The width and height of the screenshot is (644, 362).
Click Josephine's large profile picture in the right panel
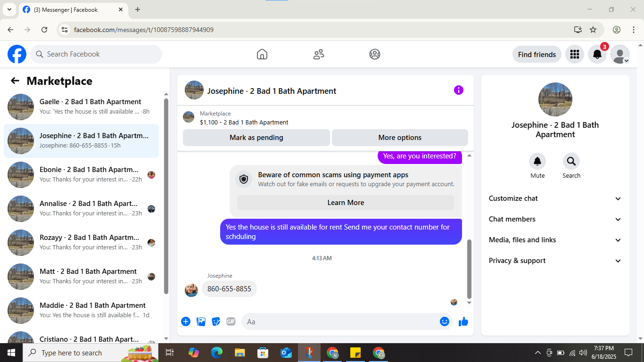coord(555,99)
